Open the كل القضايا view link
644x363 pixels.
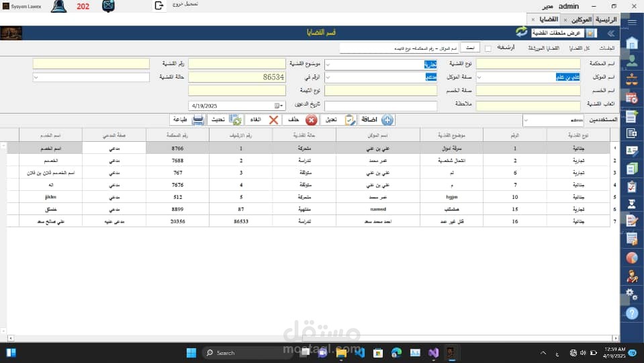pyautogui.click(x=579, y=48)
